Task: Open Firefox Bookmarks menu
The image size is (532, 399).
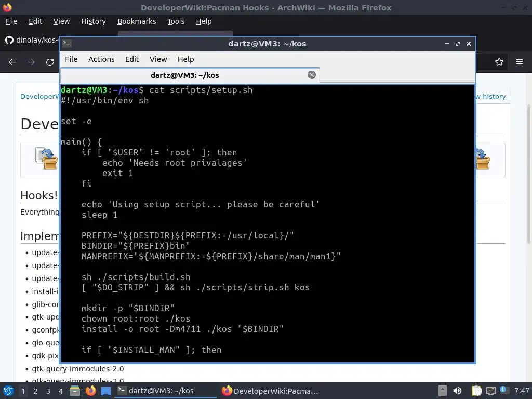Action: (x=137, y=21)
